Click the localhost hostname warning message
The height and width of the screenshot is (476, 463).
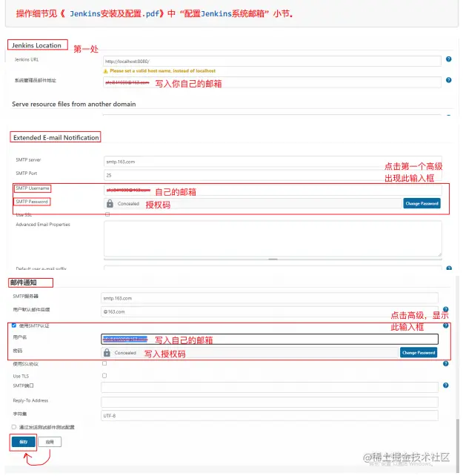(163, 70)
